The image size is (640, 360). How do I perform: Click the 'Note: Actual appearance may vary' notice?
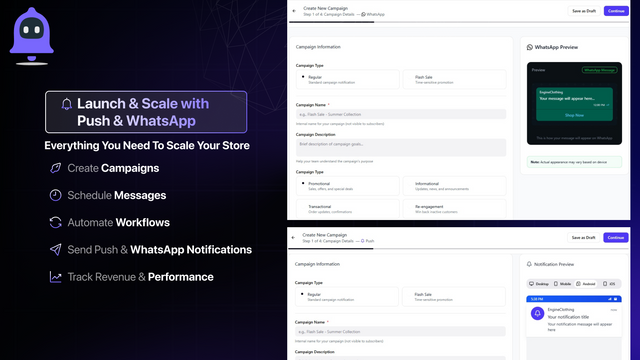click(x=574, y=162)
